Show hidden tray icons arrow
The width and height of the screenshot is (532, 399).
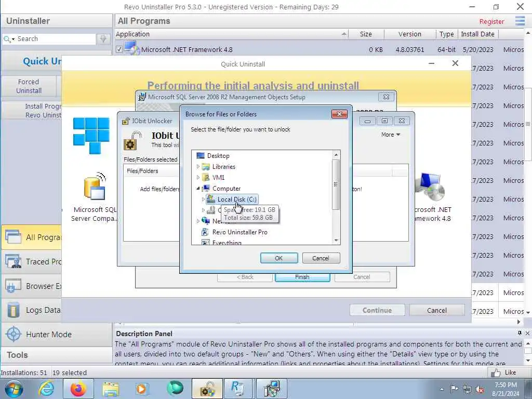[x=442, y=390]
